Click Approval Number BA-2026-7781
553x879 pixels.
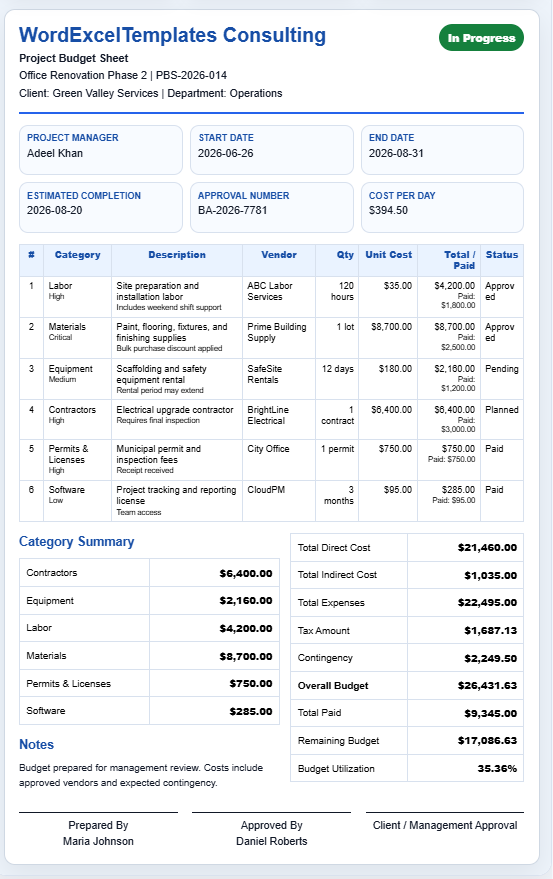pos(232,210)
